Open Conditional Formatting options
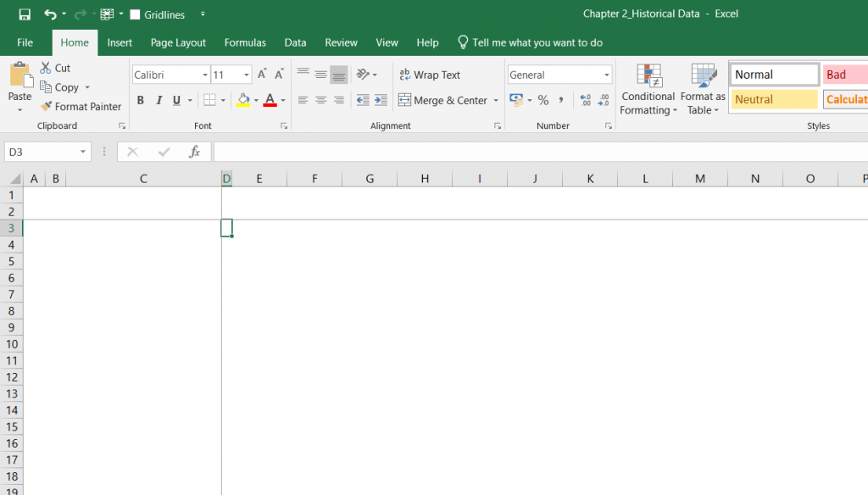The image size is (868, 495). (x=648, y=87)
